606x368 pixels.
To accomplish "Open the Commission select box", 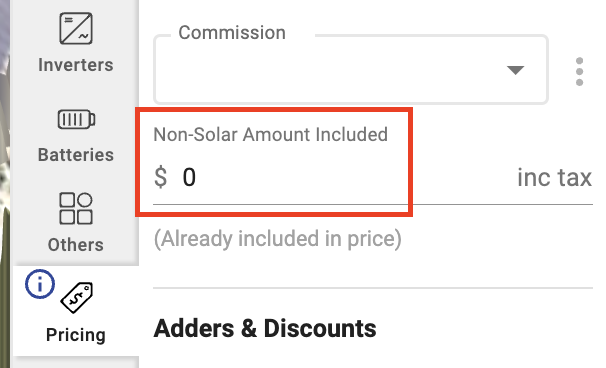I will (x=351, y=70).
